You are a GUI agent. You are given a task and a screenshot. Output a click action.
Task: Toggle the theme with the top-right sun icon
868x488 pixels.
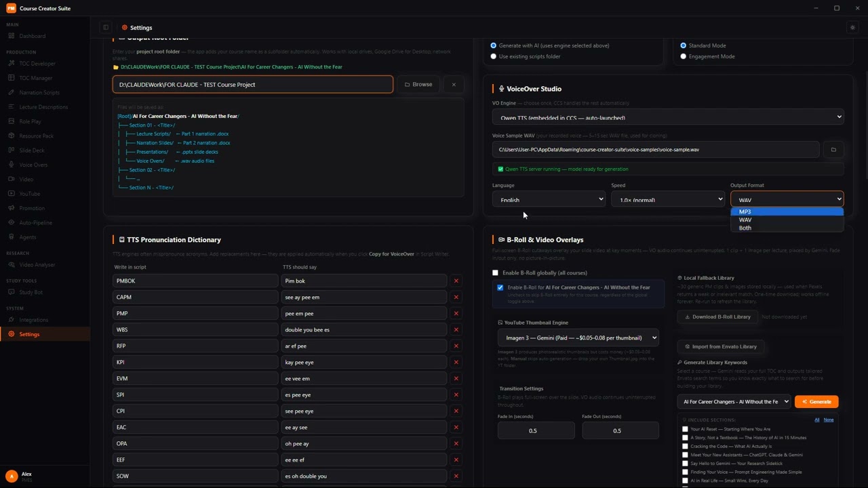tap(852, 28)
